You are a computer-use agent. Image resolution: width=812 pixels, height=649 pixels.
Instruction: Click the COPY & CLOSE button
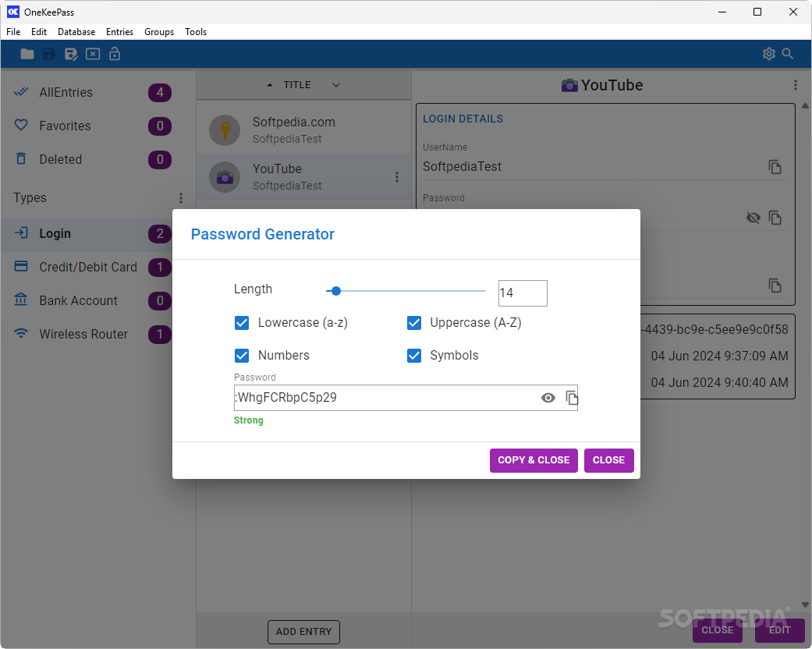534,460
